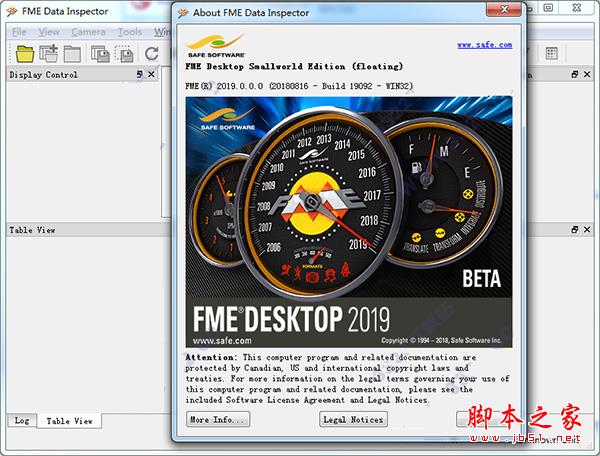Open the Camera menu
This screenshot has height=456, width=600.
(88, 32)
